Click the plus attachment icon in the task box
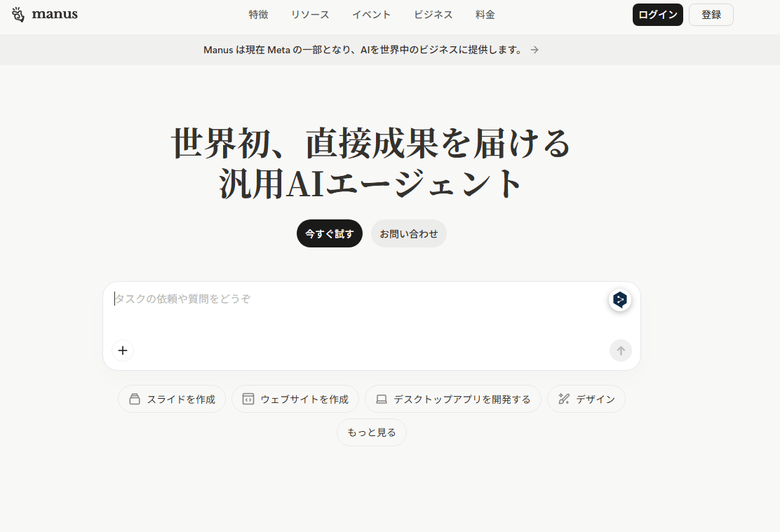 pyautogui.click(x=123, y=350)
